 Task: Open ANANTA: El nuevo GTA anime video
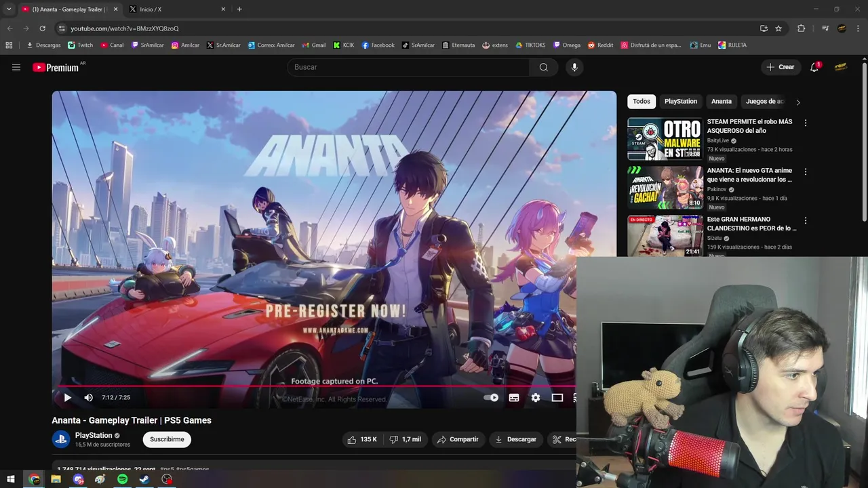pyautogui.click(x=749, y=175)
